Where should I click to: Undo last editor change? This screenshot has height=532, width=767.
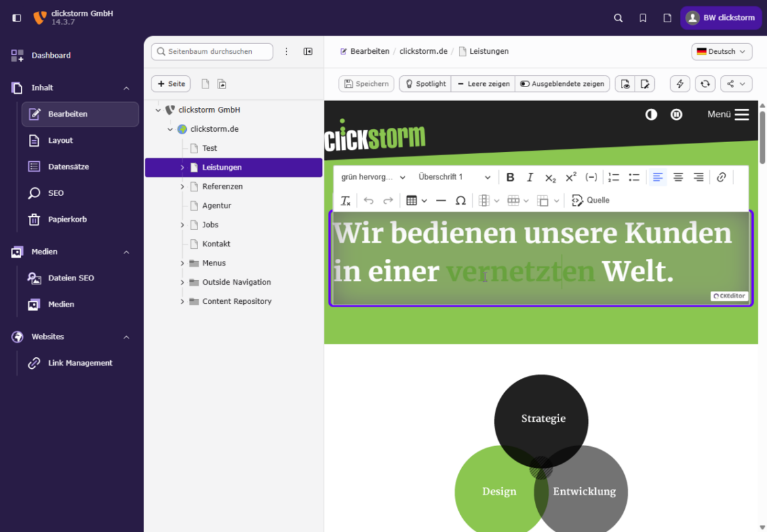[368, 200]
